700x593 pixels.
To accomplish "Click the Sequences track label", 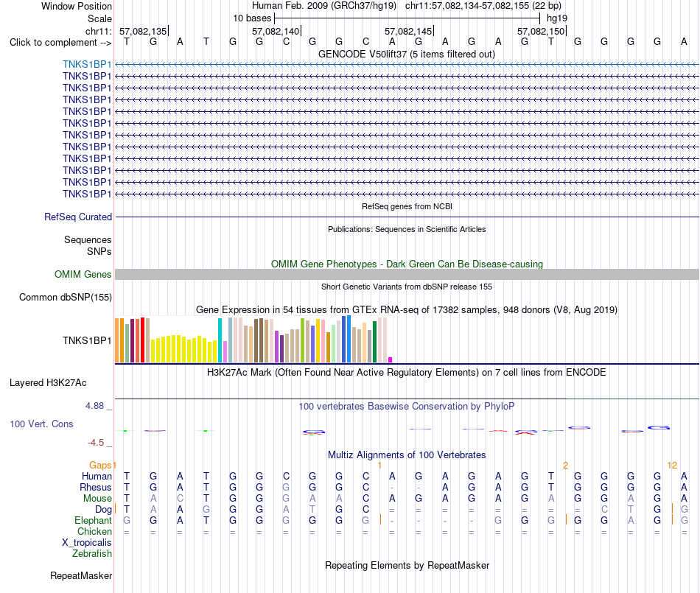I will click(x=88, y=239).
